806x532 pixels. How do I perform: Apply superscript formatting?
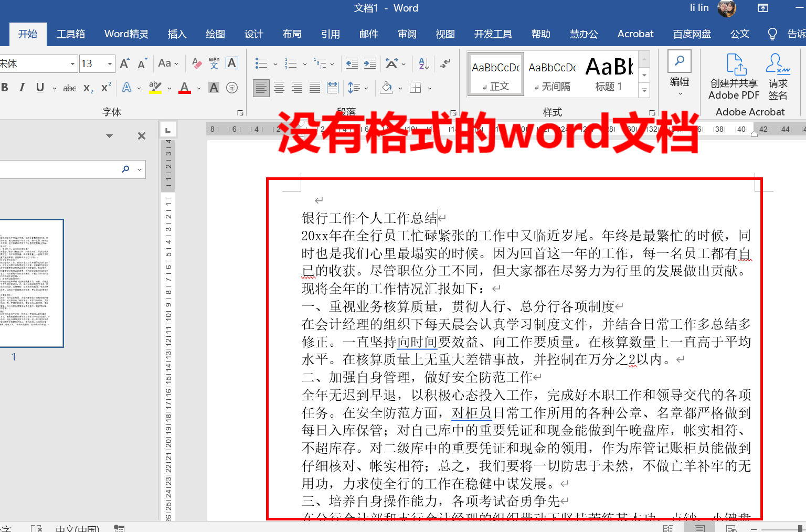(106, 87)
